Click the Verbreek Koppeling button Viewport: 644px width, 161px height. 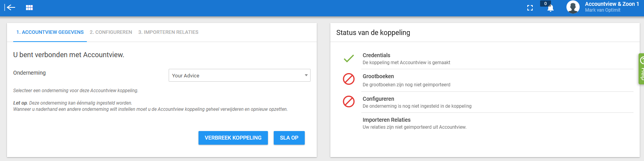coord(233,138)
